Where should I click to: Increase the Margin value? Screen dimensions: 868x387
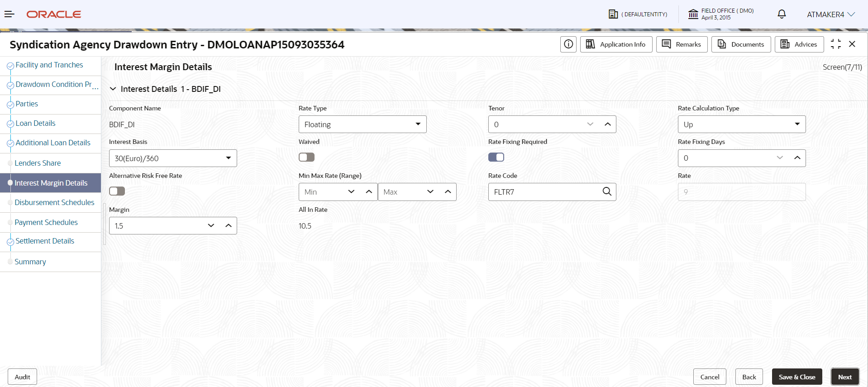pyautogui.click(x=228, y=226)
